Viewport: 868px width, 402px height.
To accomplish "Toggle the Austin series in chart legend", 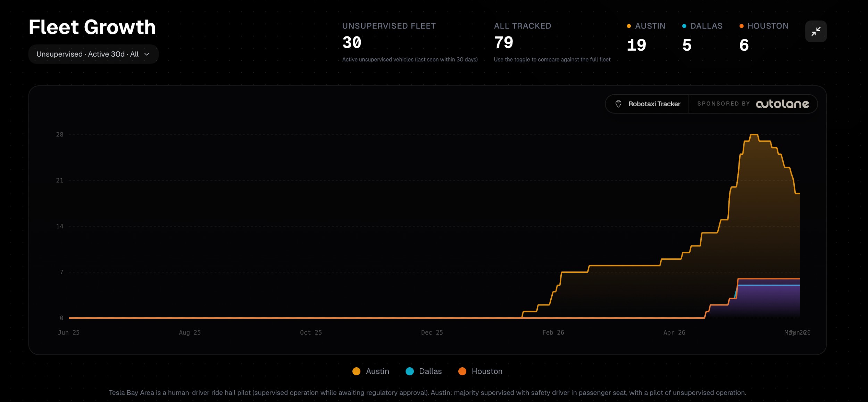I will tap(370, 371).
